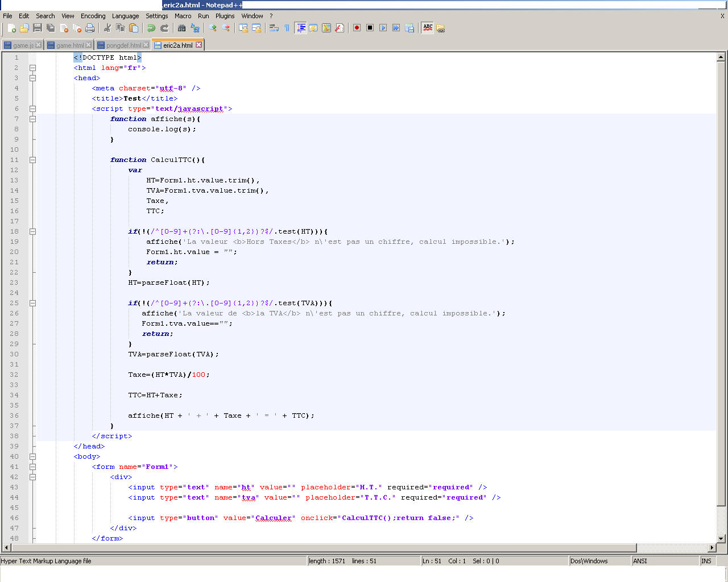The height and width of the screenshot is (582, 728).
Task: Toggle show all characters pilcrow icon
Action: [x=287, y=28]
